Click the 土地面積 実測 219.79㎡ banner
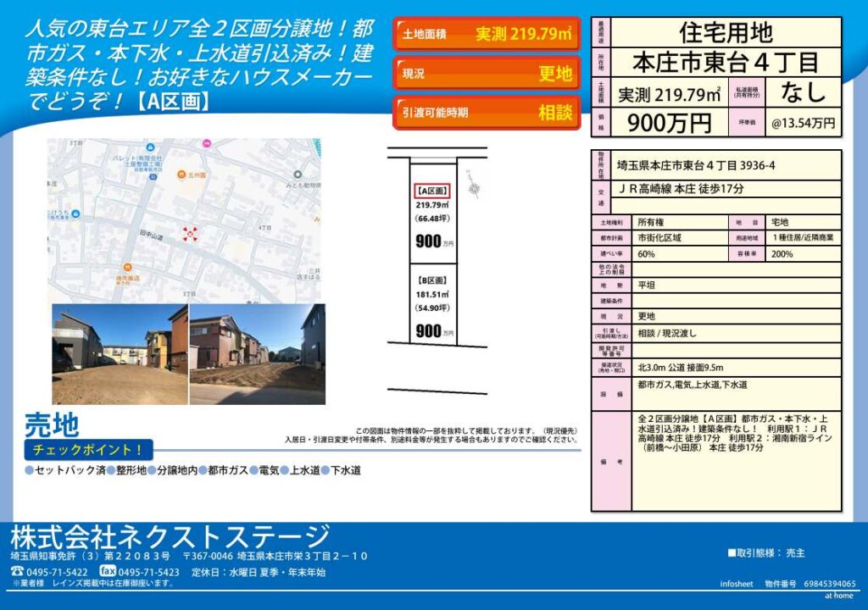Image resolution: width=868 pixels, height=610 pixels. click(487, 35)
